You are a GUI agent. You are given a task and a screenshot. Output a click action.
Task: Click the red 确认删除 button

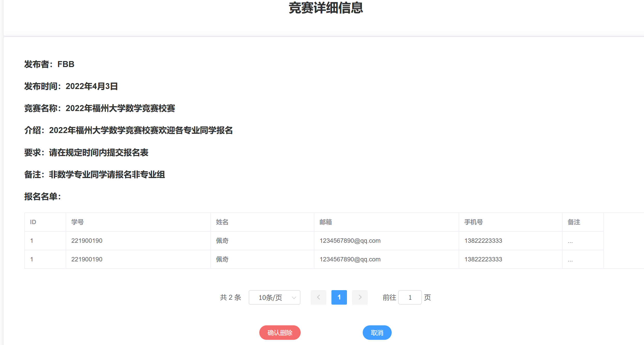click(280, 333)
